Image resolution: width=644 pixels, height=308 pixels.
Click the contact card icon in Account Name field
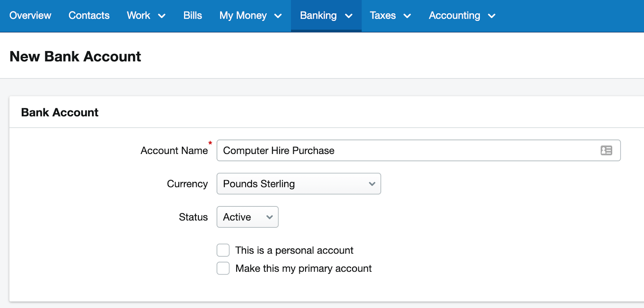pyautogui.click(x=606, y=150)
